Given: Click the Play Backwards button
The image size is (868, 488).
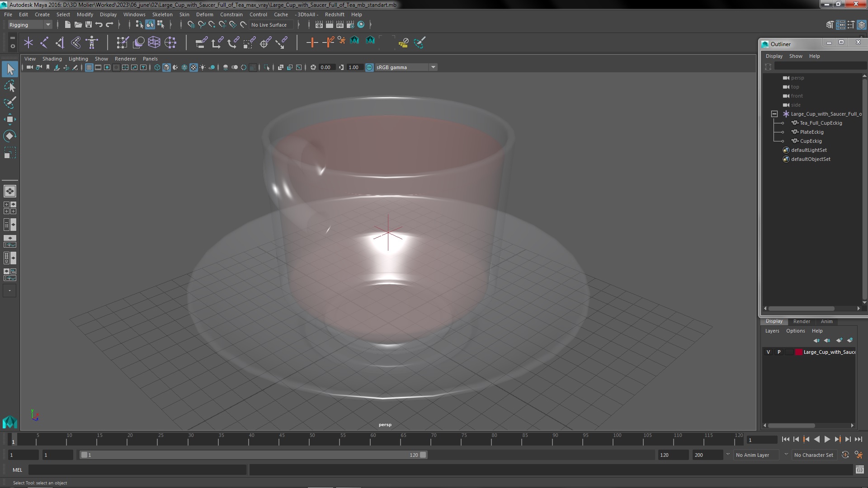Looking at the screenshot, I should coord(816,439).
